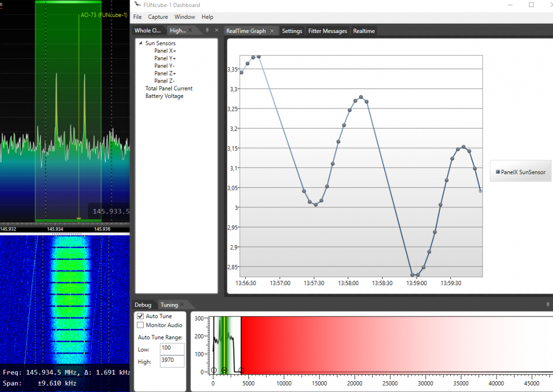The image size is (553, 392).
Task: Click the 145.932 frequency scale label
Action: [x=8, y=229]
